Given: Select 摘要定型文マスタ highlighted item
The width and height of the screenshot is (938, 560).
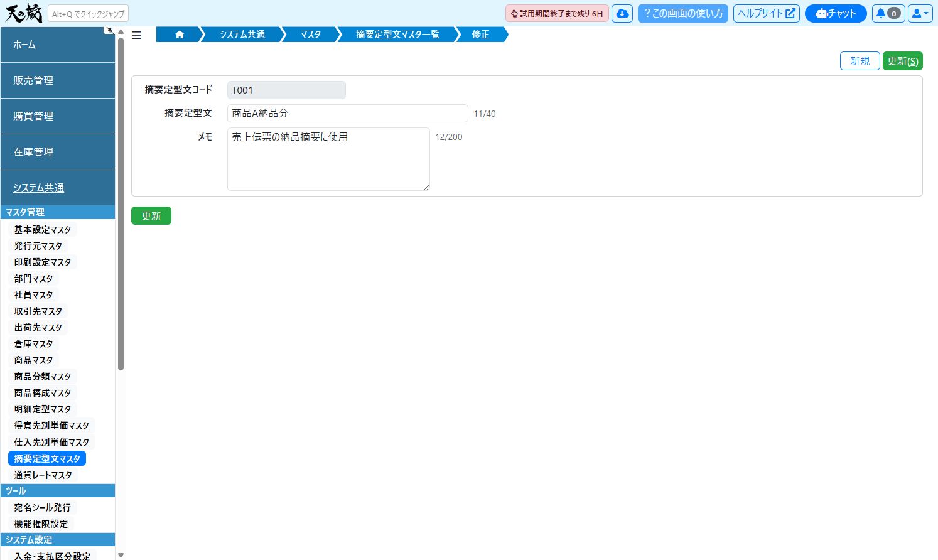Looking at the screenshot, I should coord(47,459).
